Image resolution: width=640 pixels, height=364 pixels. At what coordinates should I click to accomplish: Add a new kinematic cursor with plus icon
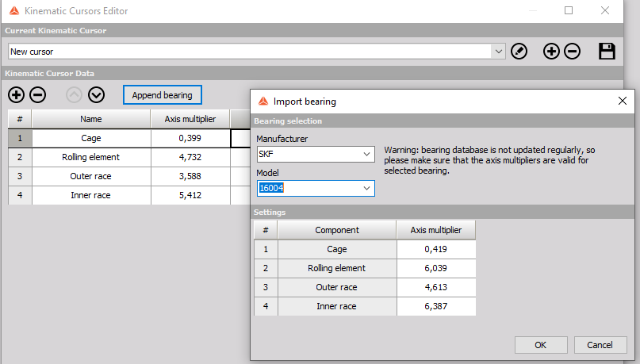(551, 52)
